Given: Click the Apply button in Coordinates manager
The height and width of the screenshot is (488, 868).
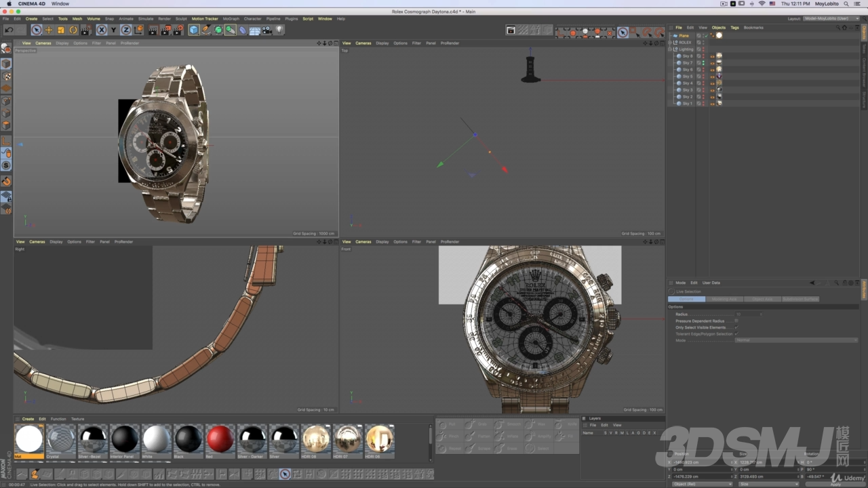Looking at the screenshot, I should 835,484.
